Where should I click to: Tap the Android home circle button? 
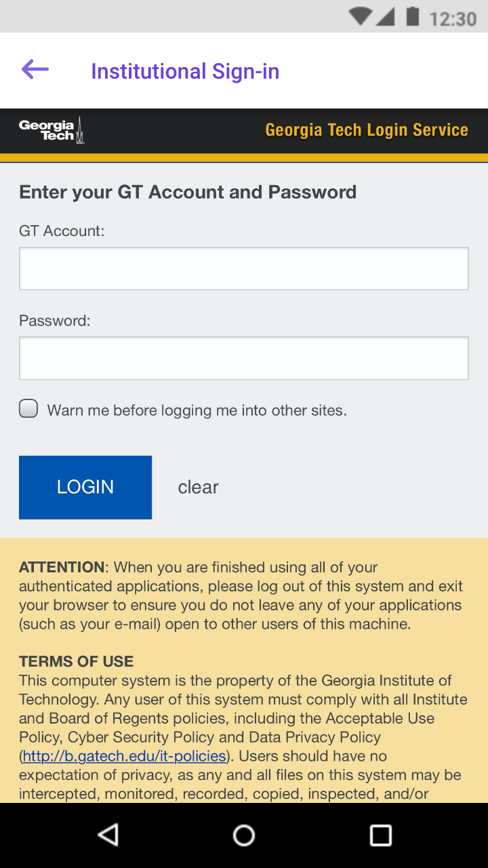(244, 835)
